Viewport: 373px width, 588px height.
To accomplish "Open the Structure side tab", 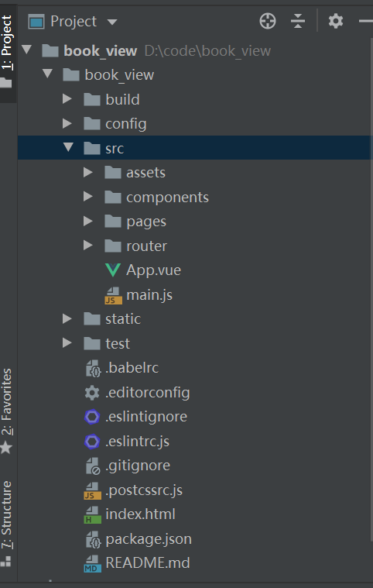I will [7, 523].
